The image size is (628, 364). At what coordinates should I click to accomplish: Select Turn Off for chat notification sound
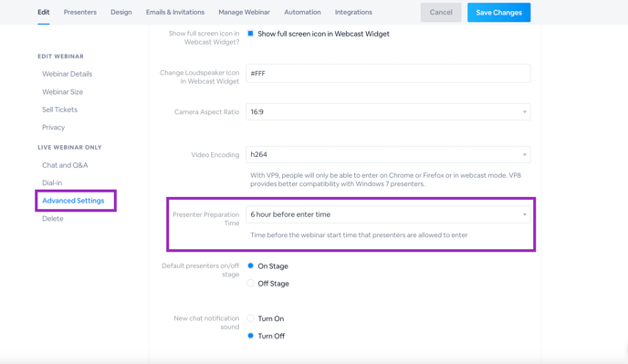tap(251, 336)
